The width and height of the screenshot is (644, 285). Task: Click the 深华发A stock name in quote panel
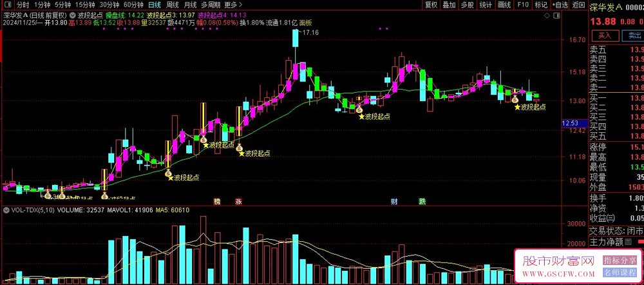coord(606,6)
